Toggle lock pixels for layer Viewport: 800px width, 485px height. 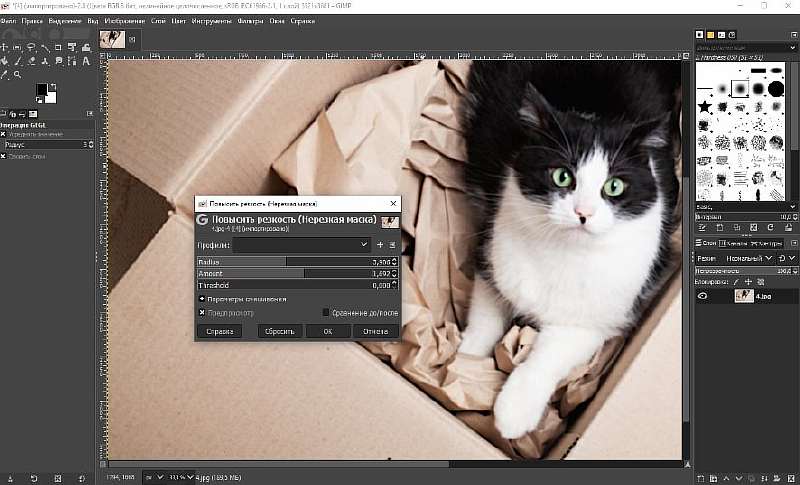point(736,282)
